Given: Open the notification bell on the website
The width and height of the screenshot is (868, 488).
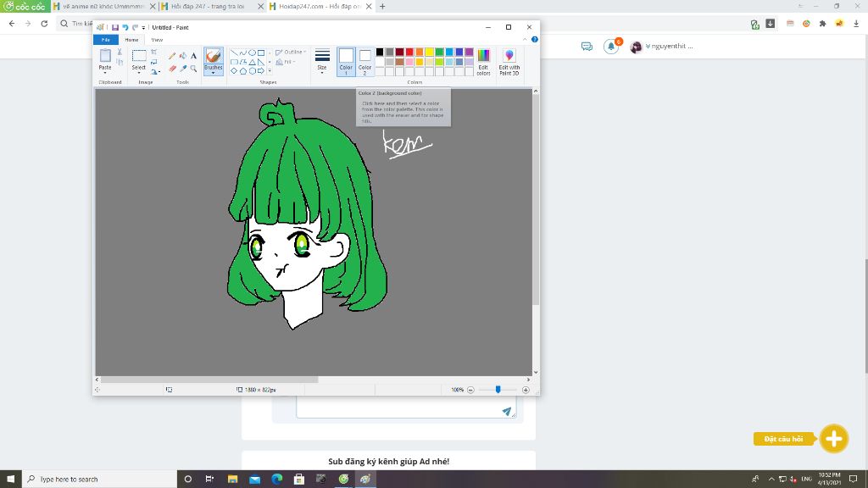Looking at the screenshot, I should [x=611, y=47].
